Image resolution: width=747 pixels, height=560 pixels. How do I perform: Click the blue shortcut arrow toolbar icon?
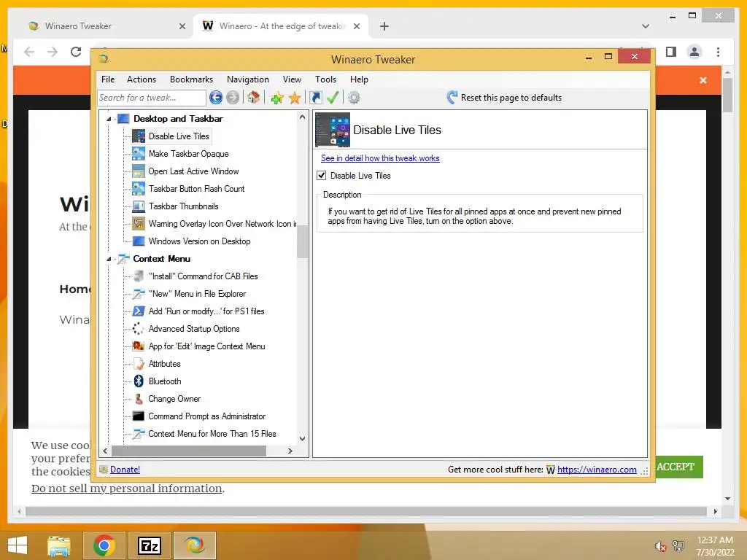click(x=315, y=98)
